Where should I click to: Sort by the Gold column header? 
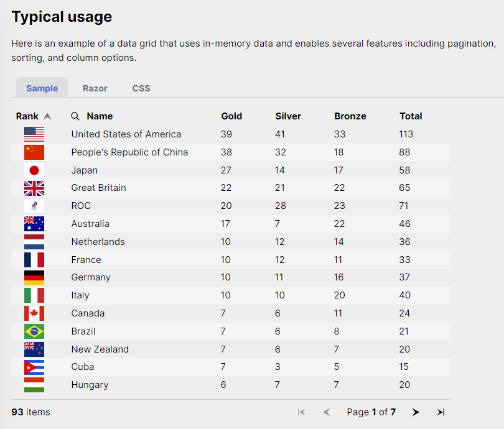click(x=231, y=116)
